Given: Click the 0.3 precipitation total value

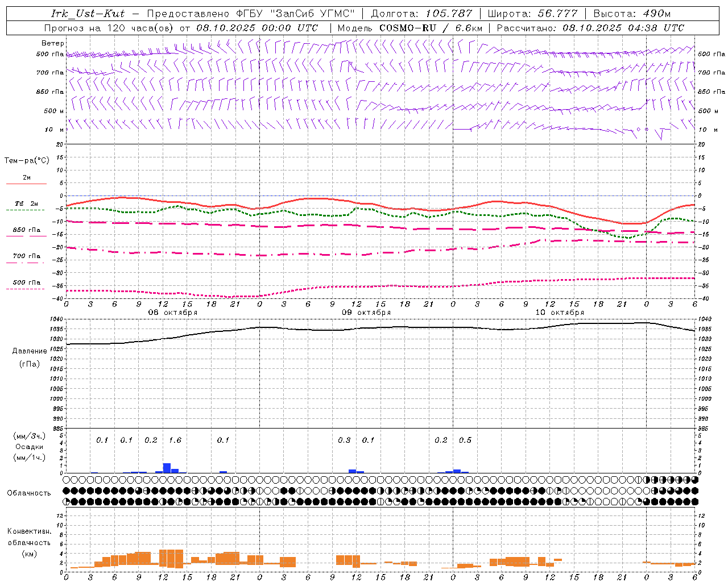Looking at the screenshot, I should [x=344, y=440].
